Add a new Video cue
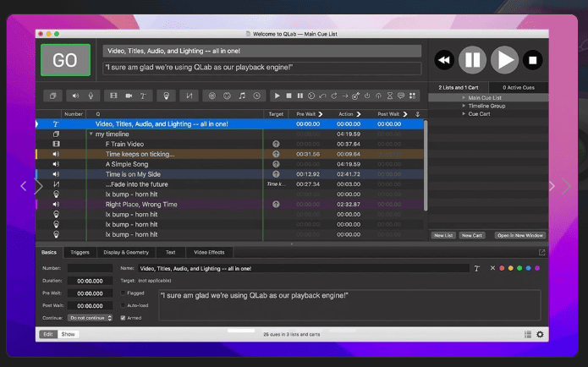 point(113,96)
